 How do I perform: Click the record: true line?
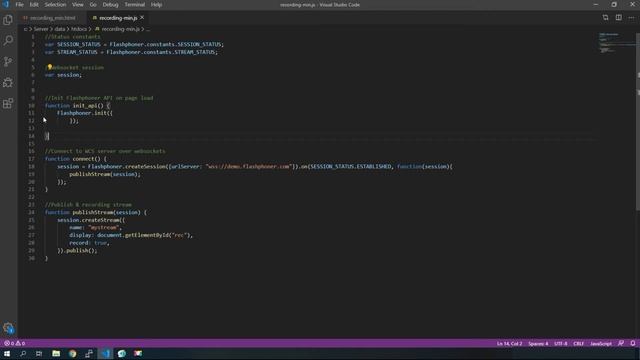pyautogui.click(x=89, y=242)
